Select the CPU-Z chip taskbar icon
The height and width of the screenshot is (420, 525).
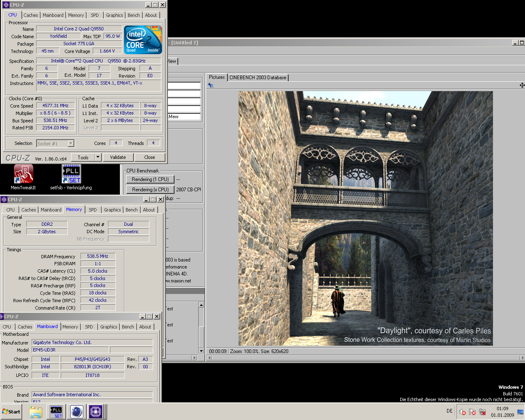point(95,412)
